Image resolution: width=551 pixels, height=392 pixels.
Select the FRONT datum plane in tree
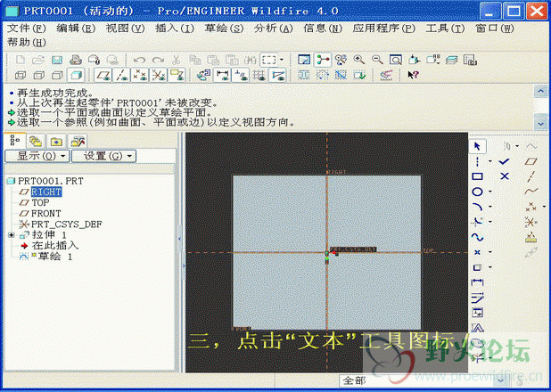click(46, 214)
